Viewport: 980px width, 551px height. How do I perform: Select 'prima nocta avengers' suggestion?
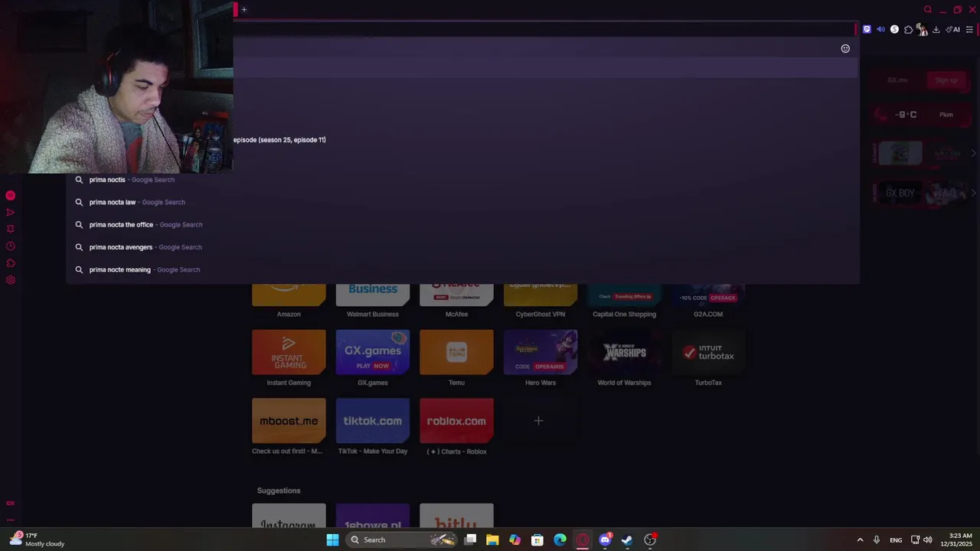pyautogui.click(x=462, y=247)
